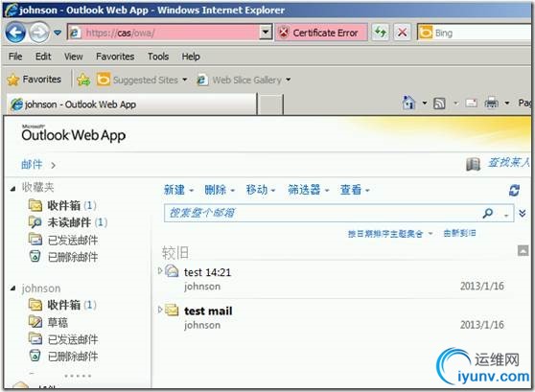
Task: Open the 未读邮件 (1) search folder
Action: pyautogui.click(x=68, y=222)
